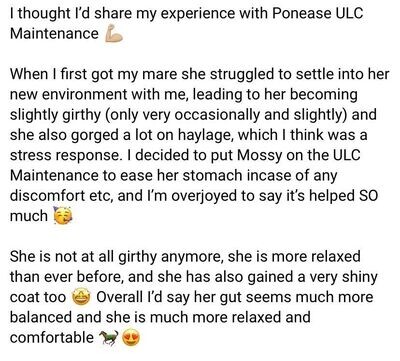Click the galloping horse emoji

pos(109,338)
